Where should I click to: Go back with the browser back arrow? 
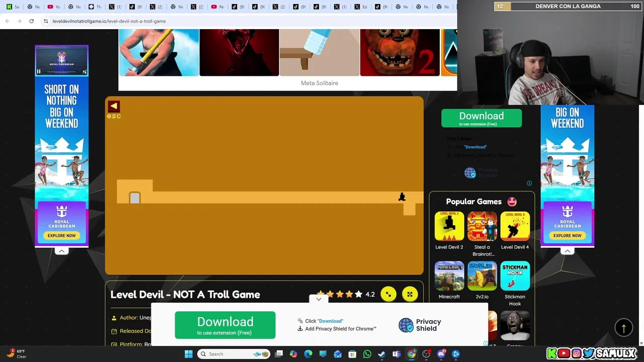point(8,21)
